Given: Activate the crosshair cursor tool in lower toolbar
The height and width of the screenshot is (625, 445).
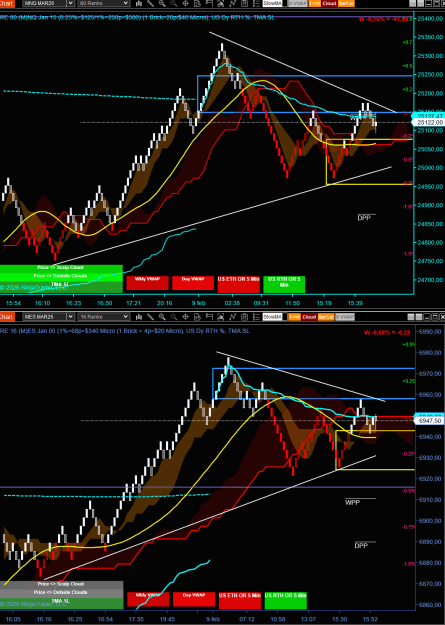Looking at the screenshot, I should [185, 317].
